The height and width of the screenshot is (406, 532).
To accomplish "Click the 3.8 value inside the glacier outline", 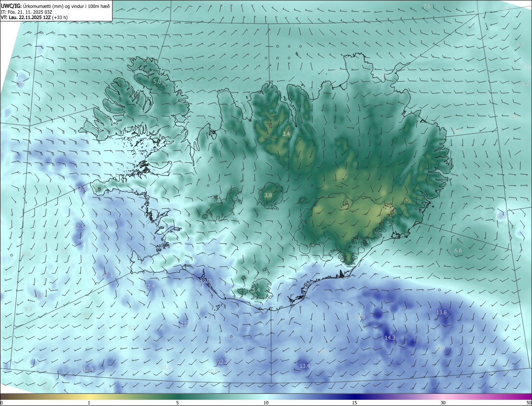I will (x=268, y=195).
